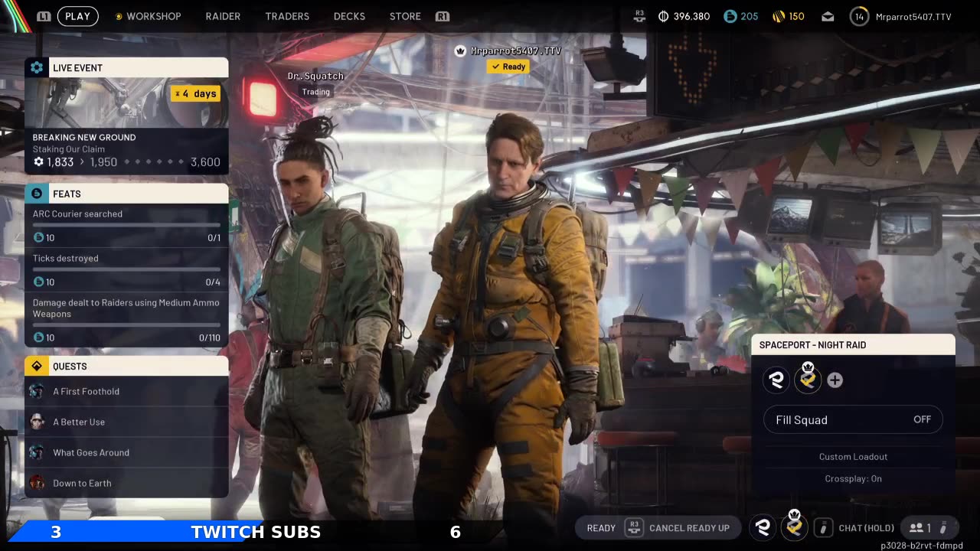Select Custom Loadout option
980x551 pixels.
coord(853,457)
